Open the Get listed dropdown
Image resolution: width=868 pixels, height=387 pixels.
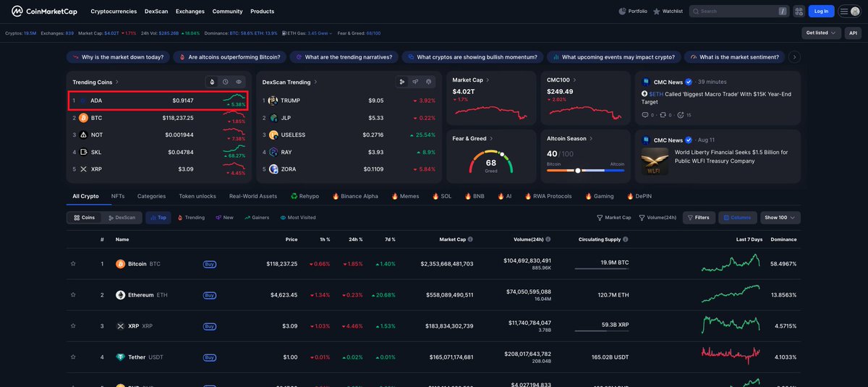pyautogui.click(x=822, y=33)
